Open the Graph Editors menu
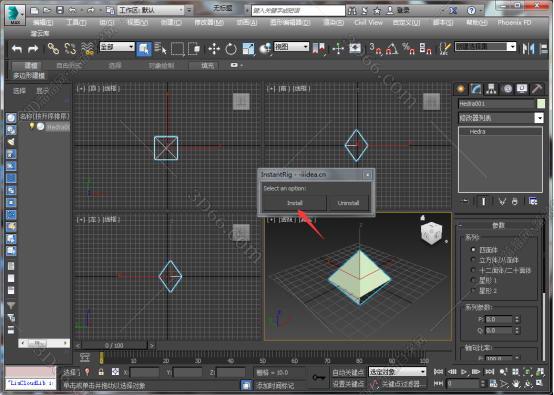Screen dimensions: 554x395 coord(290,23)
